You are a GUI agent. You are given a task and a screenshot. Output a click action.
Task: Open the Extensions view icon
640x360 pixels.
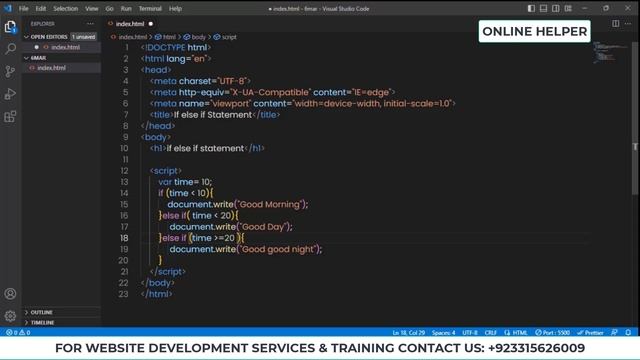point(10,117)
